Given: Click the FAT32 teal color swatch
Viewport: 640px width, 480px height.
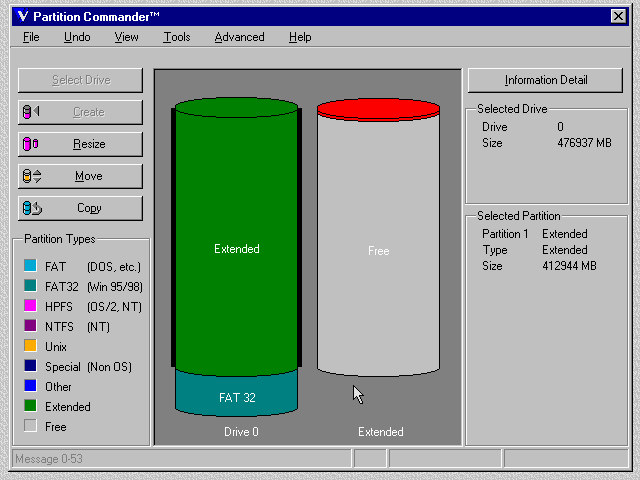Looking at the screenshot, I should pyautogui.click(x=30, y=285).
